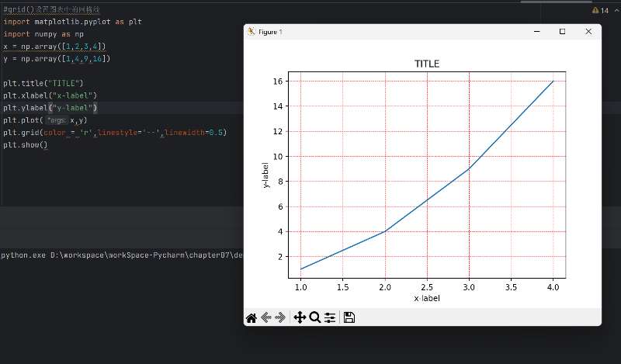Click the plt.xlabel("x-label") code line
This screenshot has width=621, height=364.
[50, 95]
